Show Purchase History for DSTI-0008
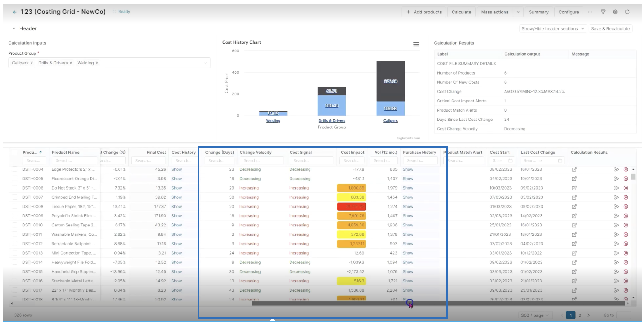The image size is (644, 324). (408, 207)
